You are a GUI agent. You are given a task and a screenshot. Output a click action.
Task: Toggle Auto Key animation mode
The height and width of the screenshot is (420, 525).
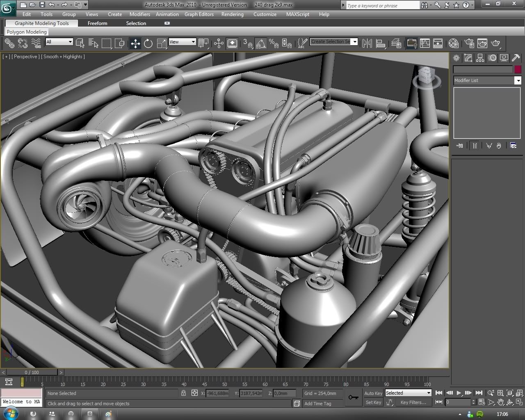373,393
